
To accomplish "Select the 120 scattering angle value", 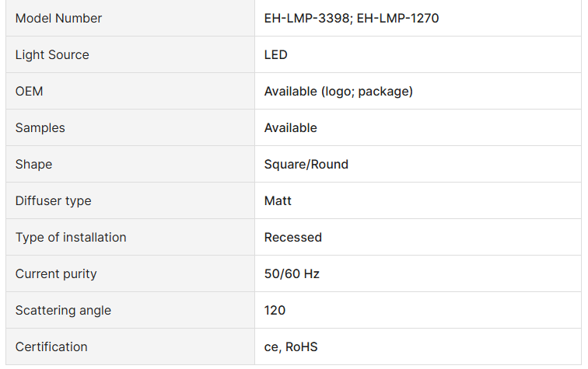I will pos(275,310).
